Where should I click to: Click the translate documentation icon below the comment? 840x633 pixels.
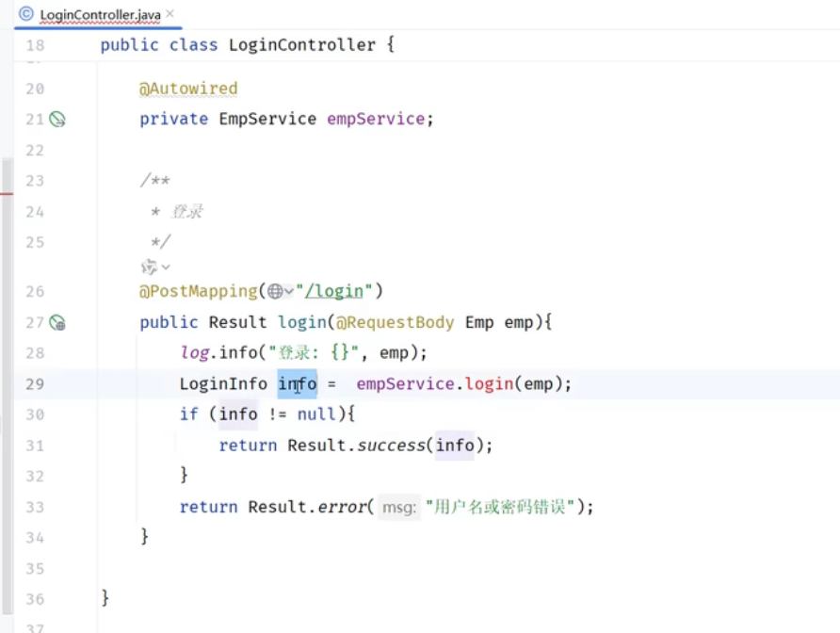tap(149, 267)
